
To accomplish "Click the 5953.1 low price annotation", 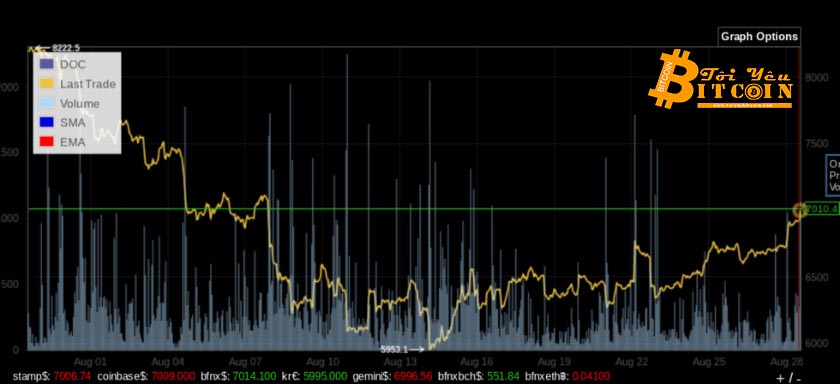I will pos(394,349).
